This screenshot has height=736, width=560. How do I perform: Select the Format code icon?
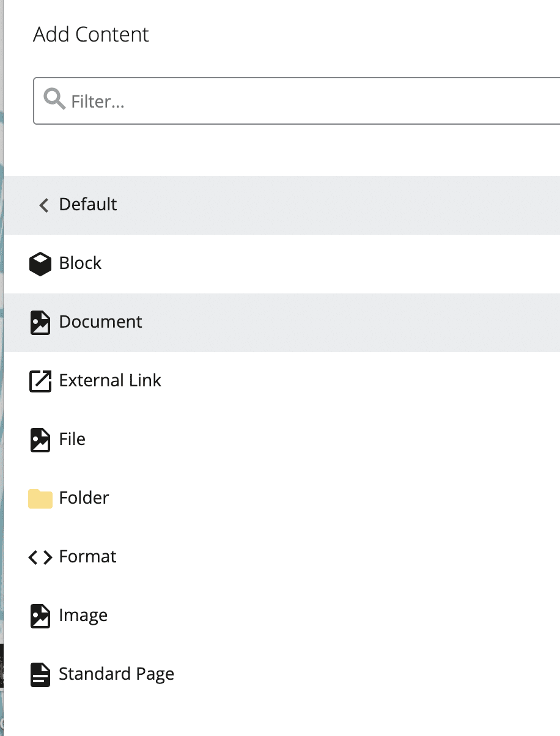pyautogui.click(x=40, y=557)
